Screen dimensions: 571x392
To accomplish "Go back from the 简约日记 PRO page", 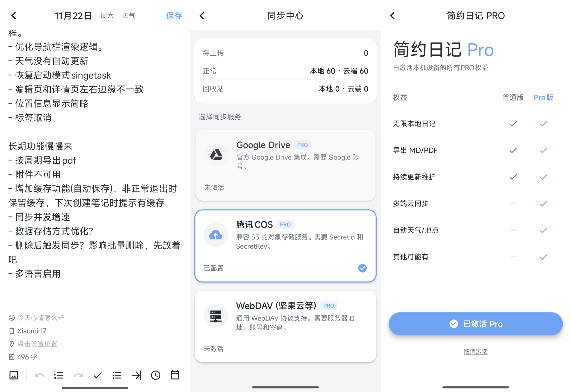I will pyautogui.click(x=392, y=16).
